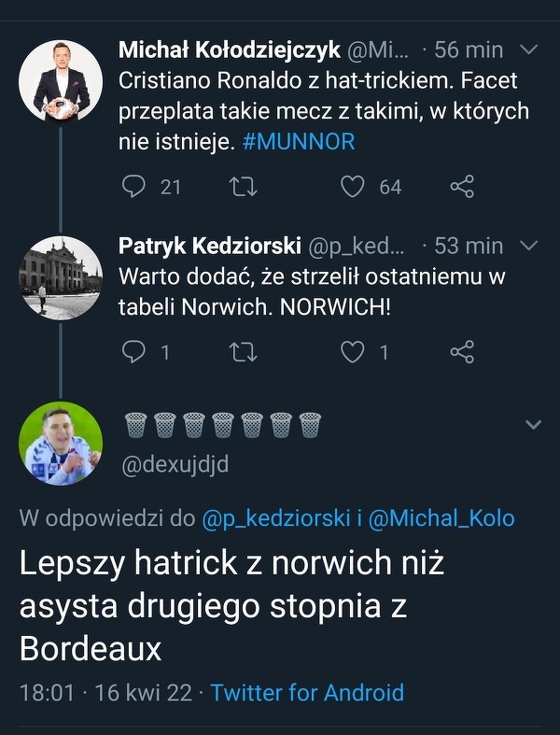The height and width of the screenshot is (735, 560).
Task: Reply to Michał Kołodziejczyk's tweet
Action: click(x=135, y=187)
